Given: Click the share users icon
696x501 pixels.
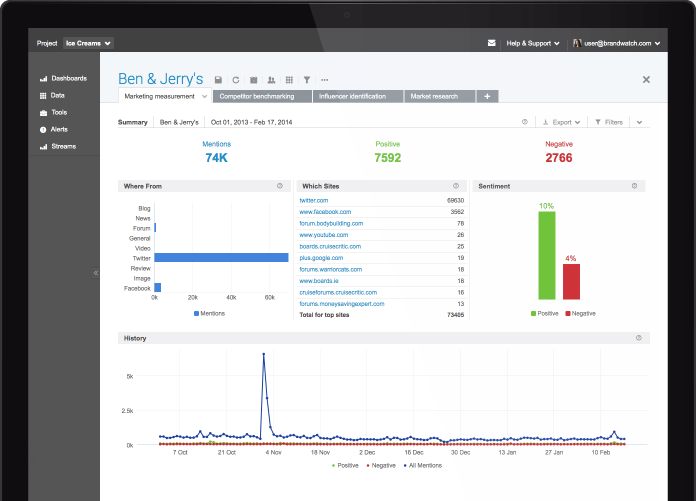Looking at the screenshot, I should [x=271, y=80].
